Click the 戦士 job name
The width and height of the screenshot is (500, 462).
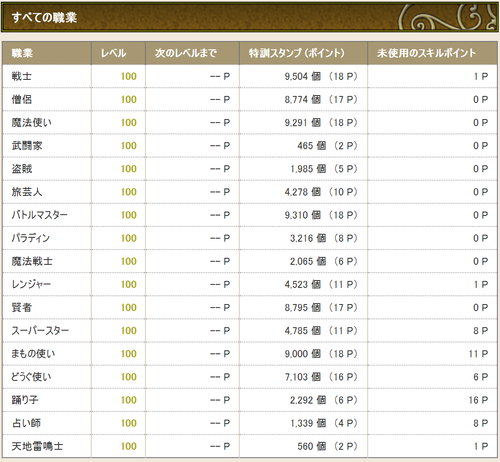pyautogui.click(x=22, y=76)
